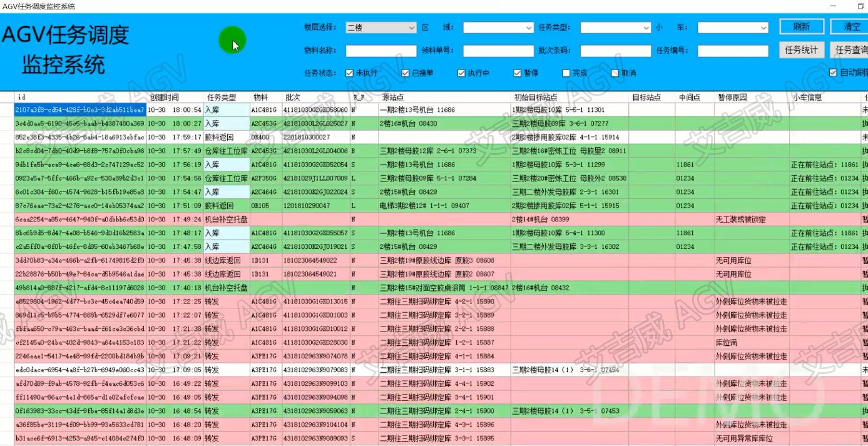The image size is (868, 446).
Task: Uncheck the 暂停 checkbox
Action: 518,73
